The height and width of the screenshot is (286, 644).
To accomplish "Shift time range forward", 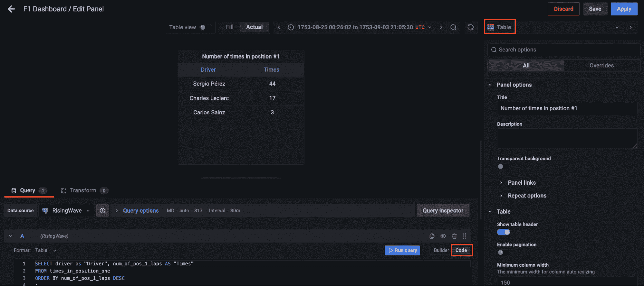I will (441, 27).
